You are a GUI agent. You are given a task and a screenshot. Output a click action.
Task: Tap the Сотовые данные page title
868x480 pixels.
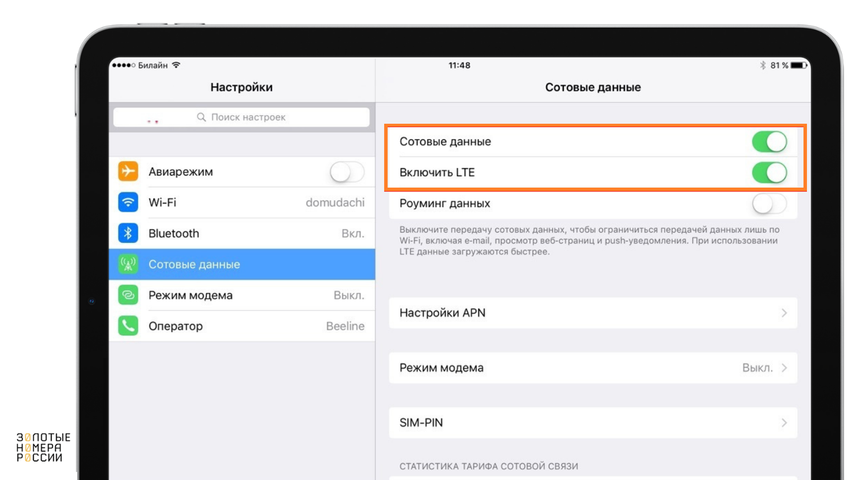pyautogui.click(x=593, y=87)
